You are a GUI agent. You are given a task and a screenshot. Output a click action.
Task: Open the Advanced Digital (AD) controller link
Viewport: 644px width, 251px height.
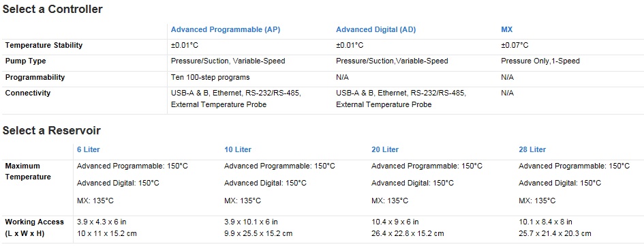point(375,29)
